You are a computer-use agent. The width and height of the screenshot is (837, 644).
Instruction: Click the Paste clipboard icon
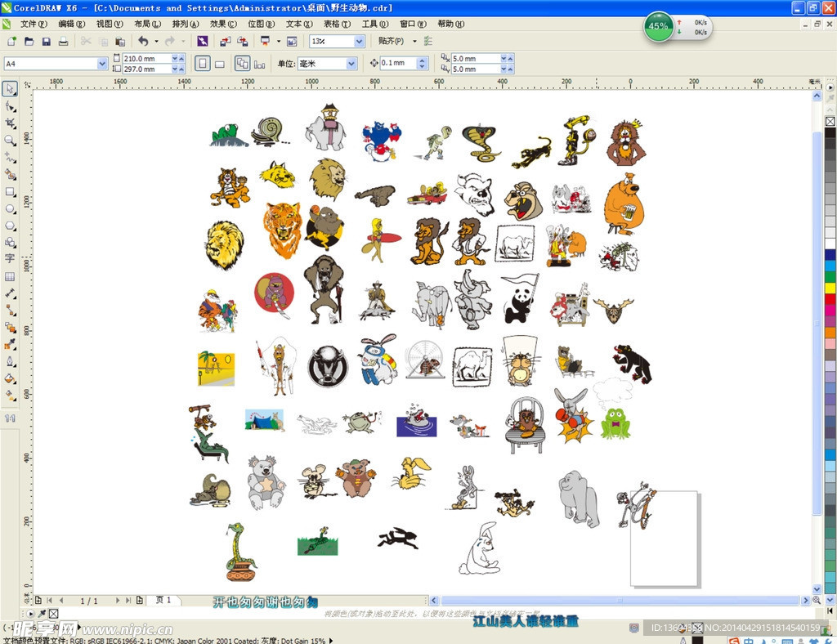(120, 41)
